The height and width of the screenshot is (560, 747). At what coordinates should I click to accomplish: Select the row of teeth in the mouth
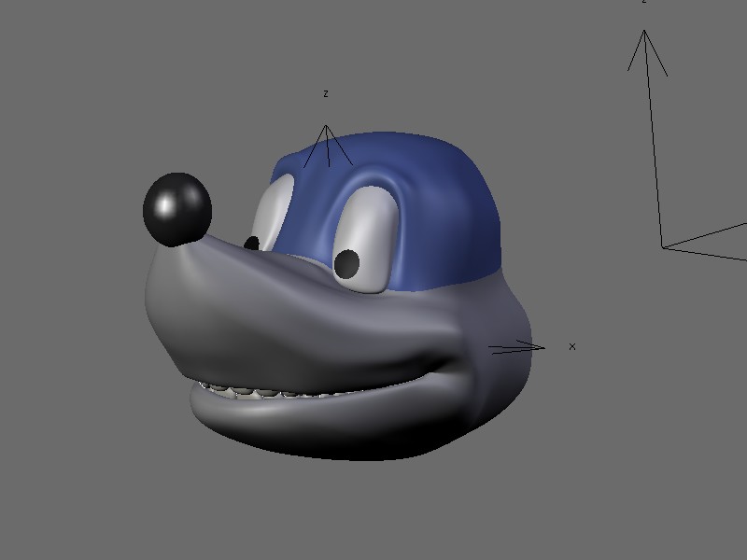[x=281, y=390]
